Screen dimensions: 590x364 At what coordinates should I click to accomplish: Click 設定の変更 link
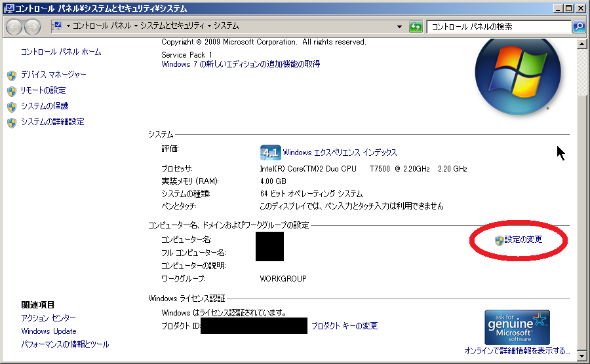point(523,240)
